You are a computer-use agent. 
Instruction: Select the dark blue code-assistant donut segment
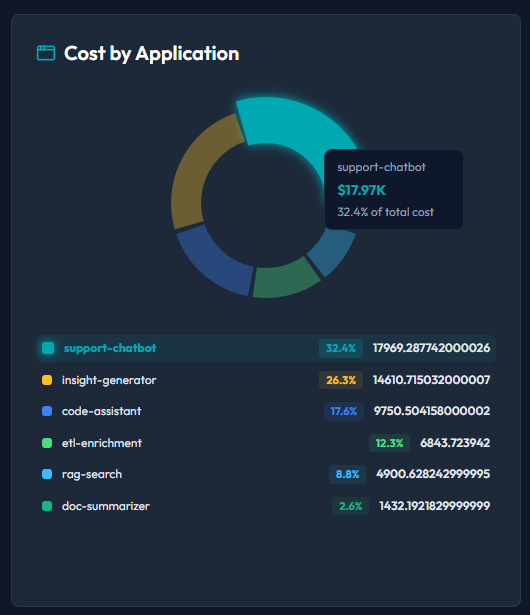pyautogui.click(x=212, y=263)
